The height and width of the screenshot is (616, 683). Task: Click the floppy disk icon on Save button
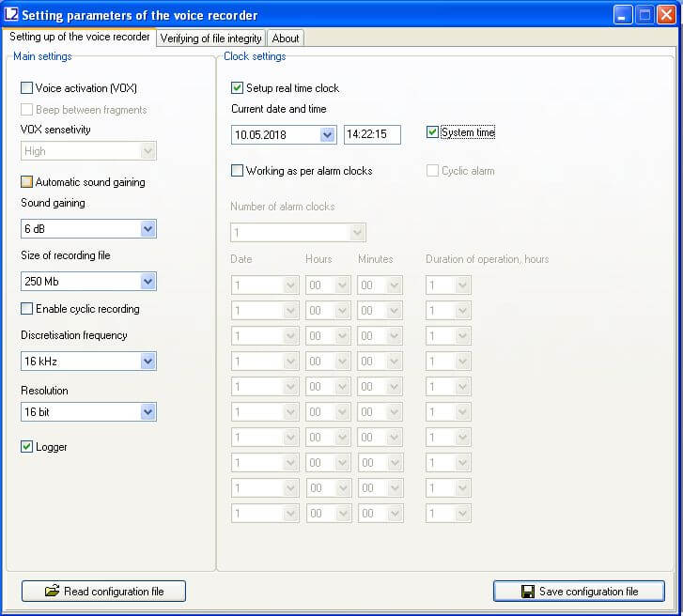coord(528,592)
